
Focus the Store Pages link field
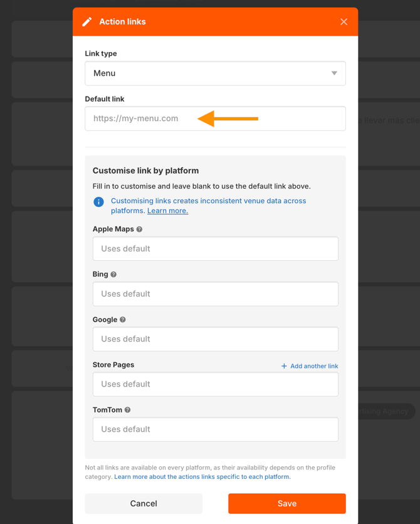(x=215, y=384)
